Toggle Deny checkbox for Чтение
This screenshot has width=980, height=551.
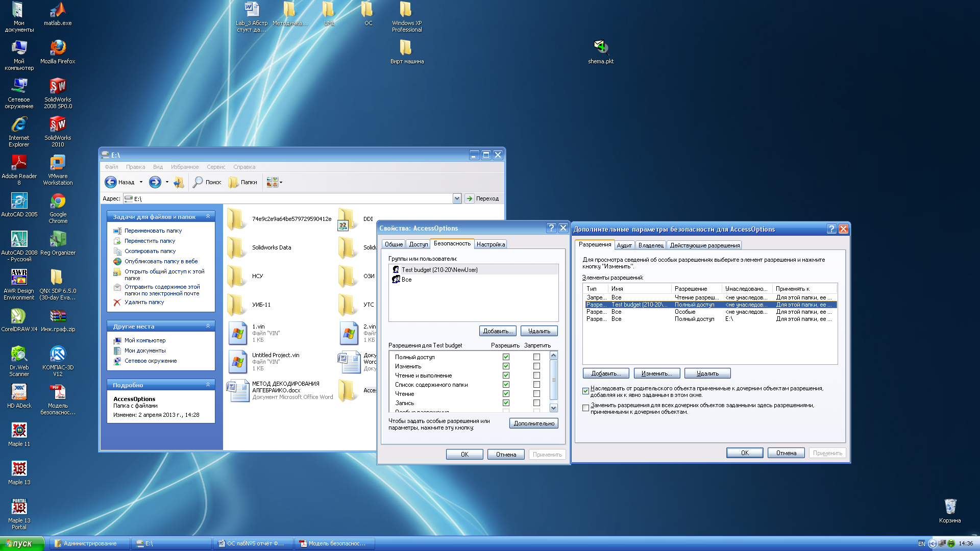pyautogui.click(x=536, y=394)
